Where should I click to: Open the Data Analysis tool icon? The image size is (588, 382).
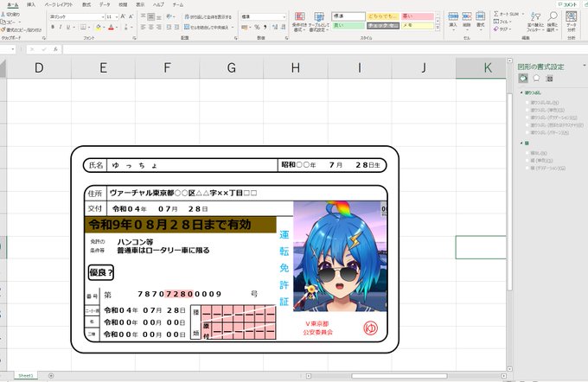click(571, 21)
